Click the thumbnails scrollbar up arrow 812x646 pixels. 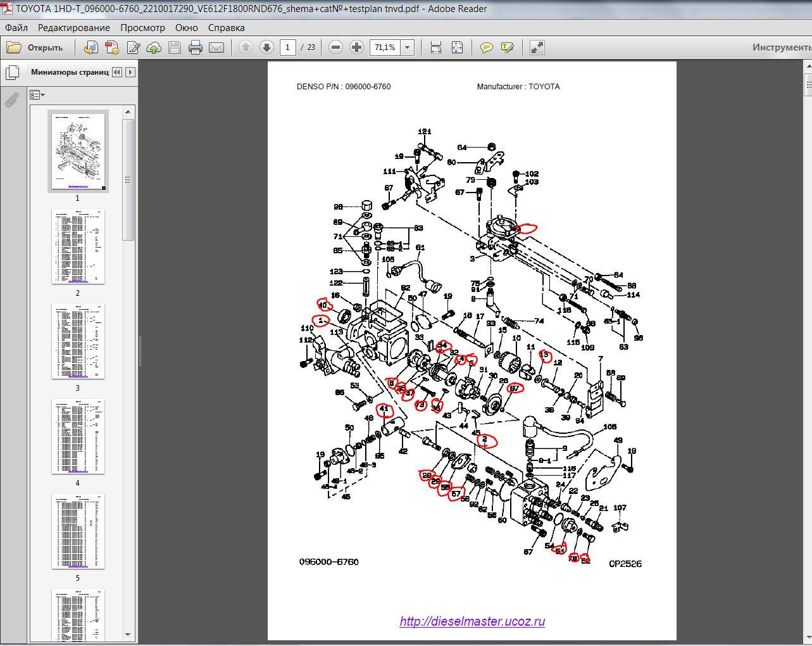[128, 112]
